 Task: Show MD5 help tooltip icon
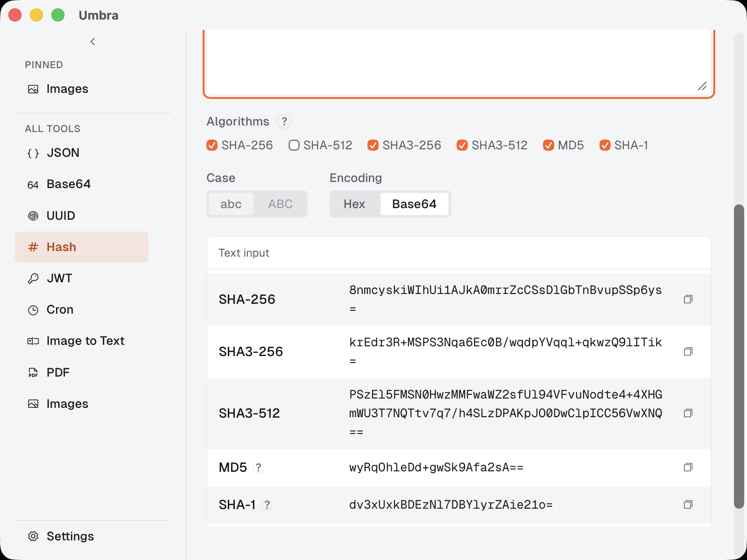coord(259,467)
